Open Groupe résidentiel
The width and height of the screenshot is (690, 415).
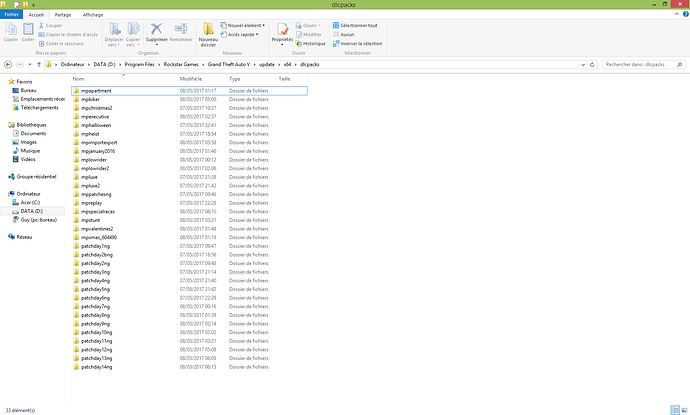[36, 176]
